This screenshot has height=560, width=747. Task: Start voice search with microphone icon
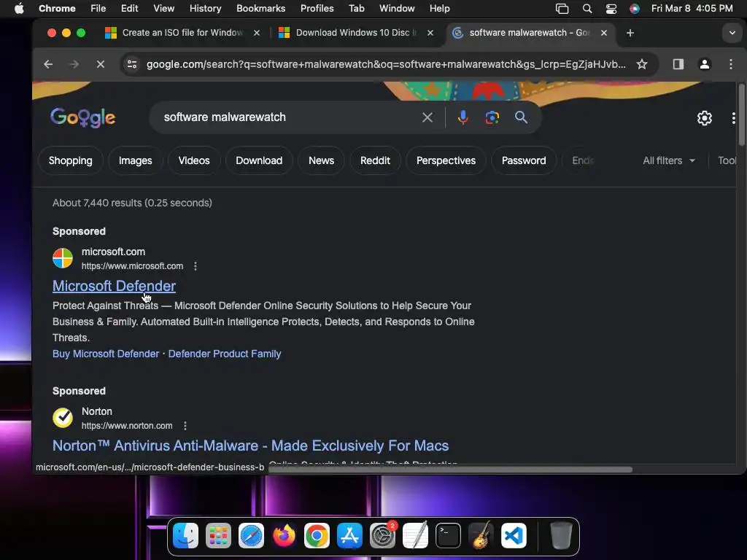point(462,117)
